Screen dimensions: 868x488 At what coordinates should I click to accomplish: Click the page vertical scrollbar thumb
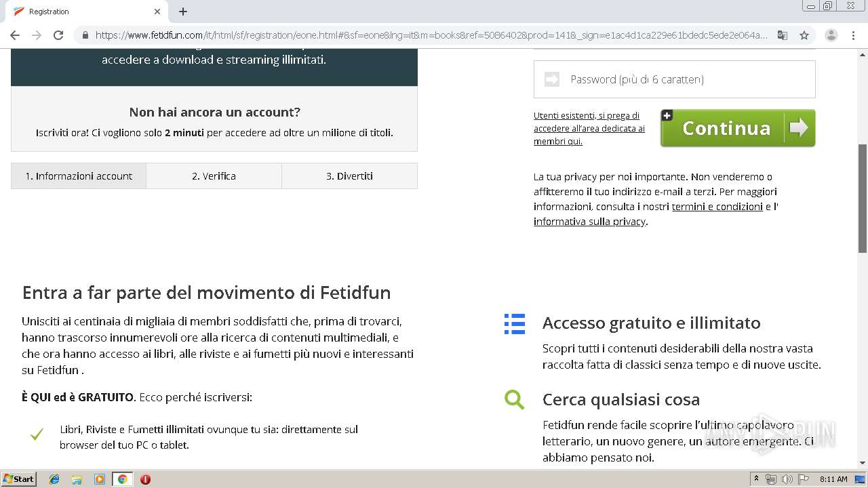pos(863,199)
